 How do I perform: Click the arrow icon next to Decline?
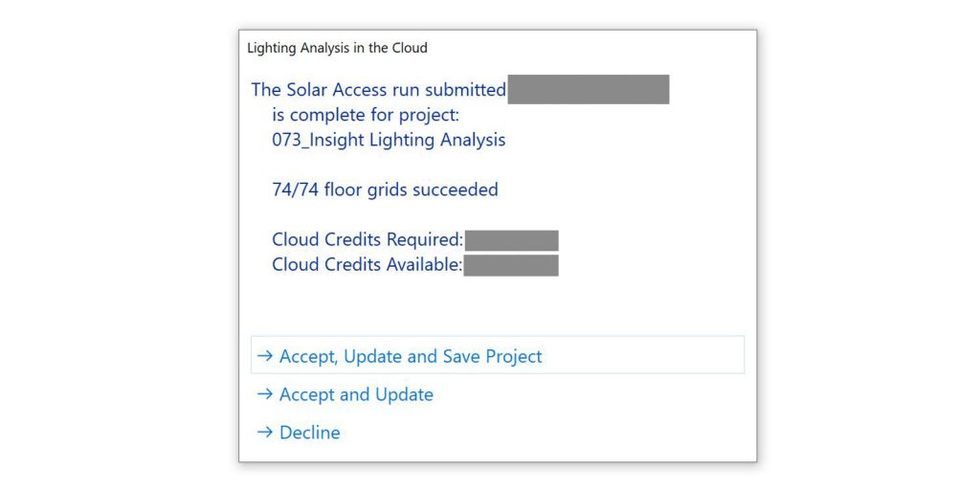tap(265, 433)
